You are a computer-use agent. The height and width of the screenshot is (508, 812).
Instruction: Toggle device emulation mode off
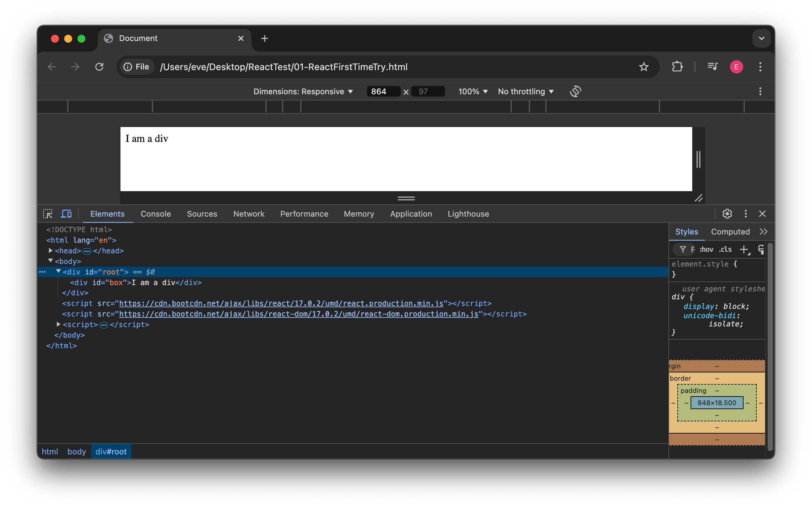point(67,214)
